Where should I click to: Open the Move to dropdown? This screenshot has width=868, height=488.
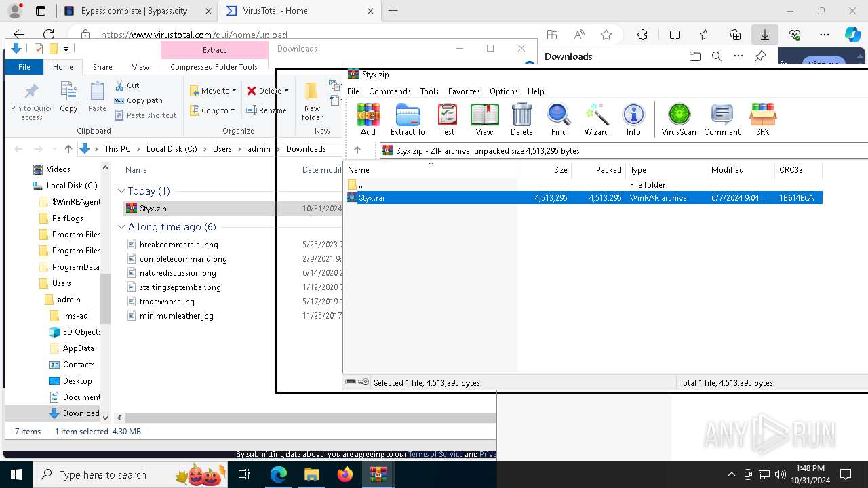point(212,91)
